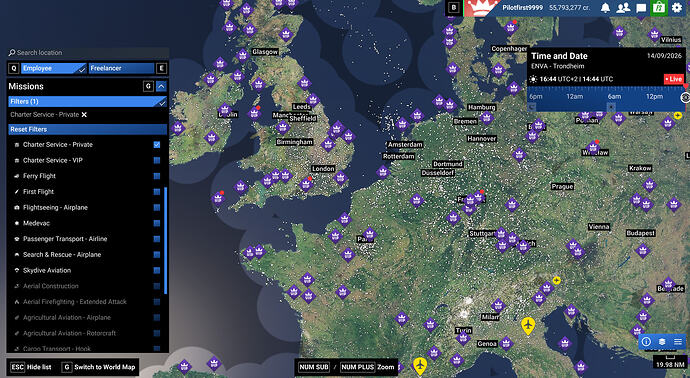Click the missions list scrollbar
Screen dimensions: 690x378
[165, 241]
